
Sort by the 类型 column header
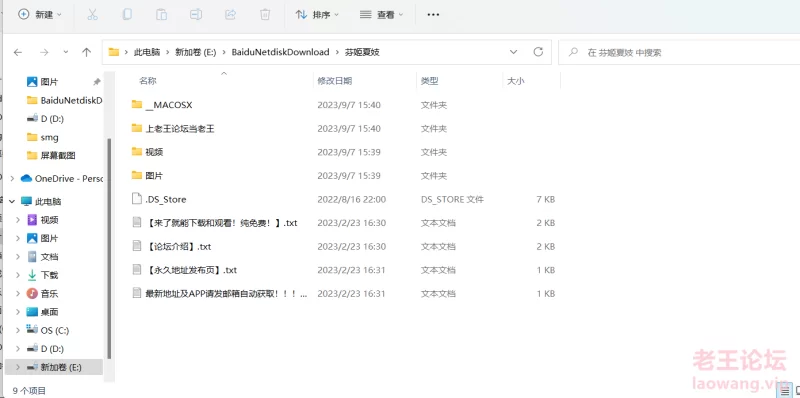(430, 81)
